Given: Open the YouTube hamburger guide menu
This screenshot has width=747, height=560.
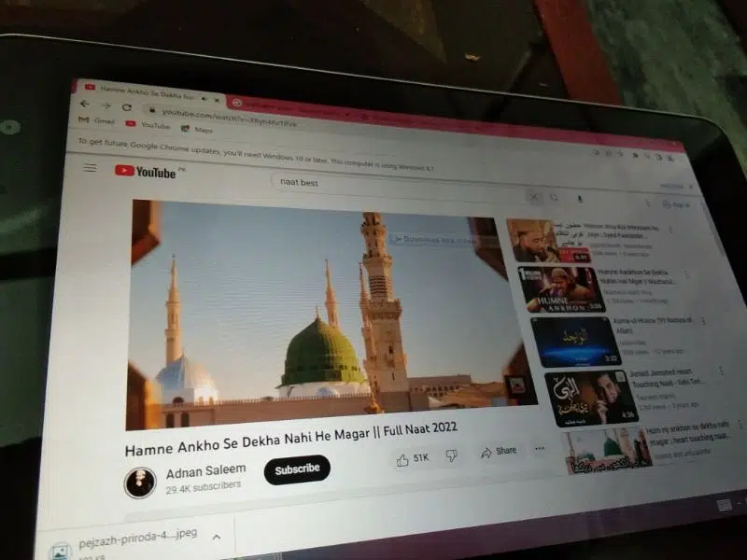Looking at the screenshot, I should pos(90,168).
